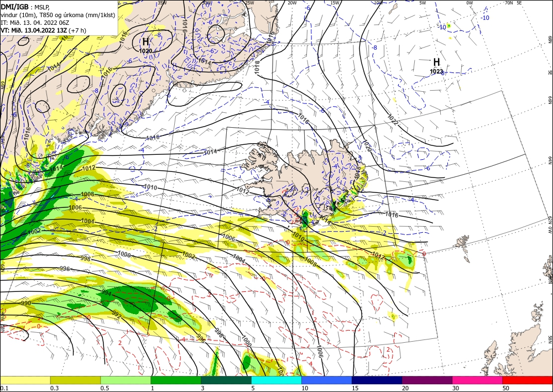The image size is (553, 392).
Task: Pick the blue 10–15 legend swatch
Action: (x=327, y=380)
